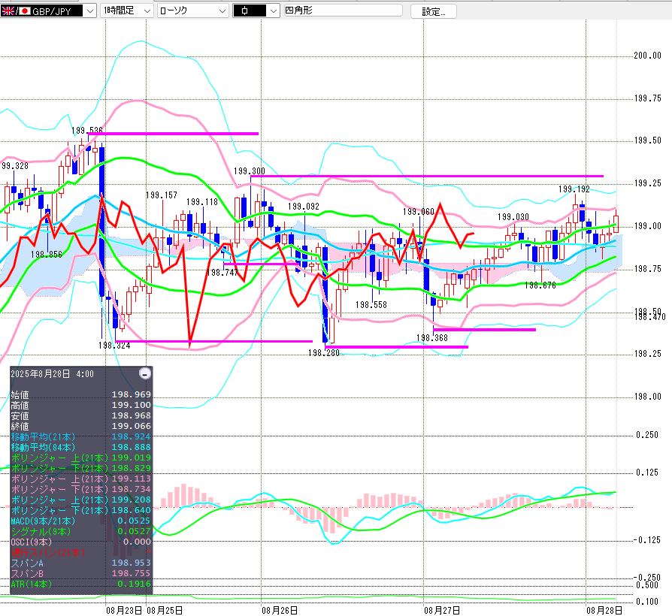Open the drawing size 中 dropdown
Viewport: 672px width, 616px height.
[x=256, y=11]
